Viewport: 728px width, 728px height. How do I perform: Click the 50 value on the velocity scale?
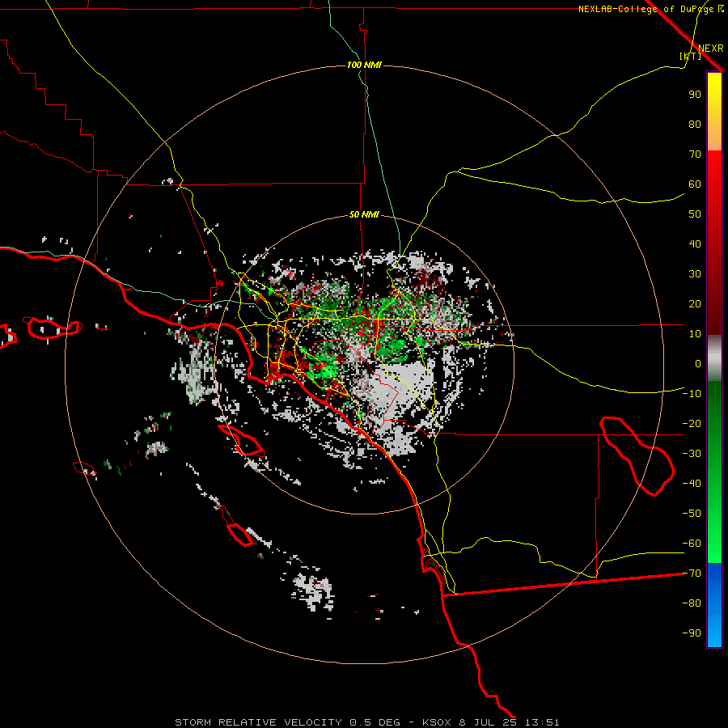pyautogui.click(x=695, y=214)
